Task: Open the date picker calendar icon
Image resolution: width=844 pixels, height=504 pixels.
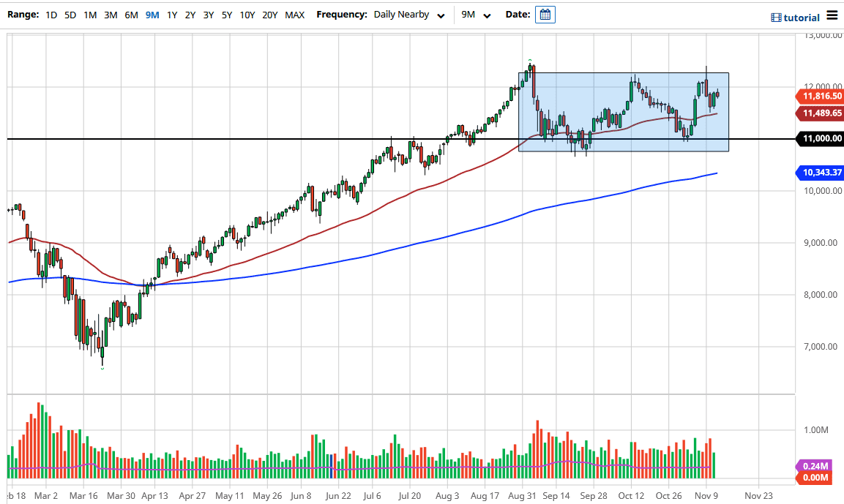Action: coord(545,15)
